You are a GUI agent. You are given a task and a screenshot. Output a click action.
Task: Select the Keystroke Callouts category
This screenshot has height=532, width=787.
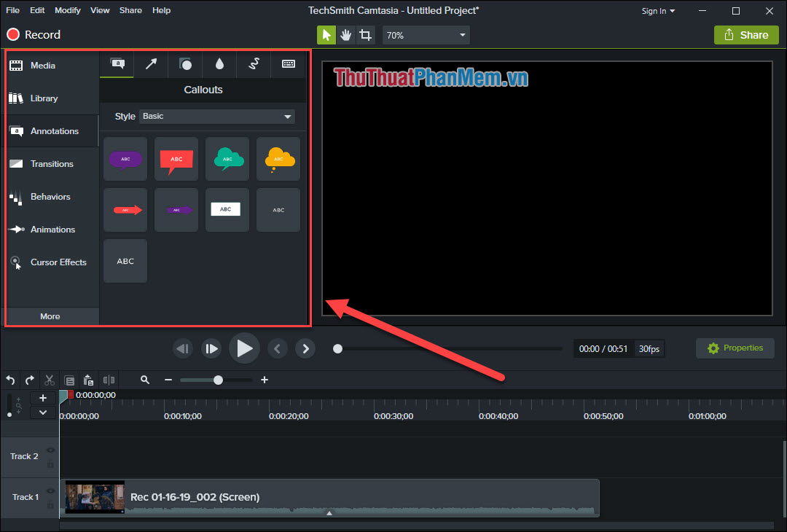(x=289, y=64)
